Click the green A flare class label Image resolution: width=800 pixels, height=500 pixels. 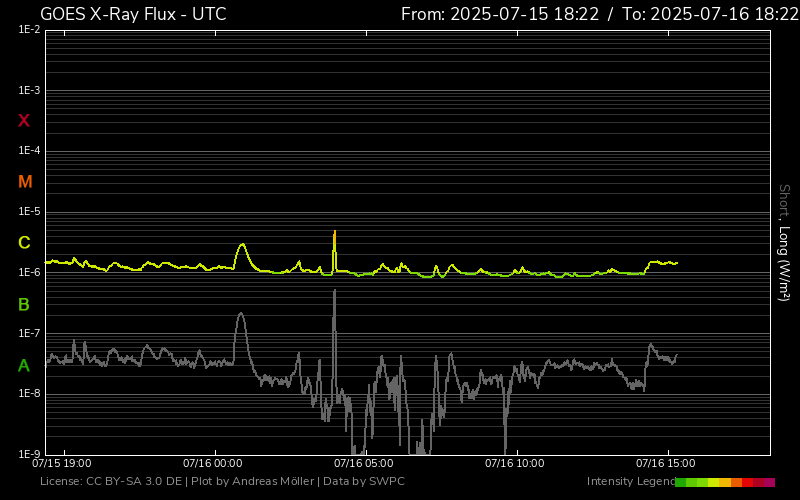[x=24, y=366]
